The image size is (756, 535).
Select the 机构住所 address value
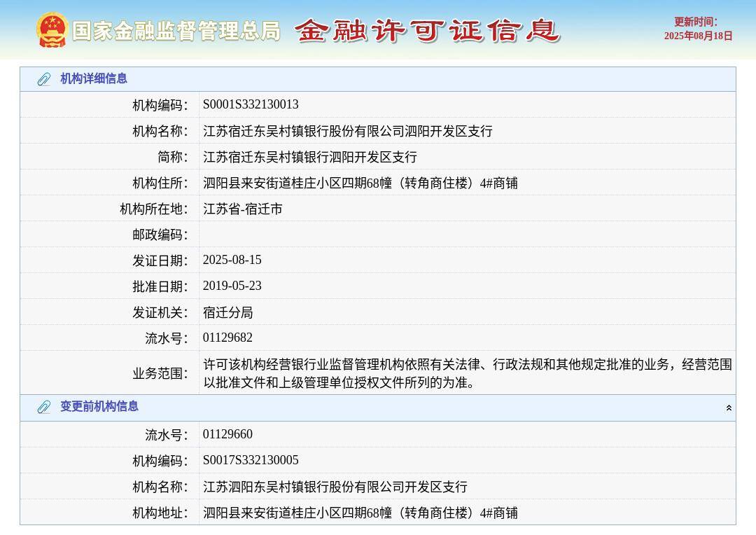click(360, 183)
